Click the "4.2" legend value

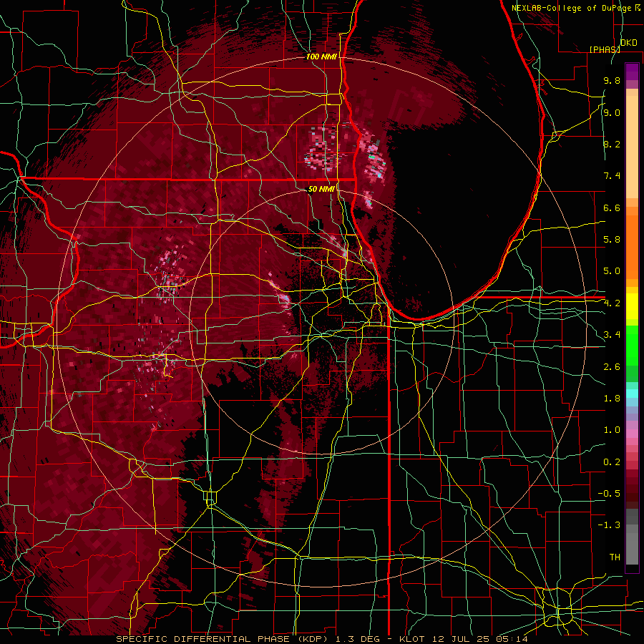click(x=612, y=303)
